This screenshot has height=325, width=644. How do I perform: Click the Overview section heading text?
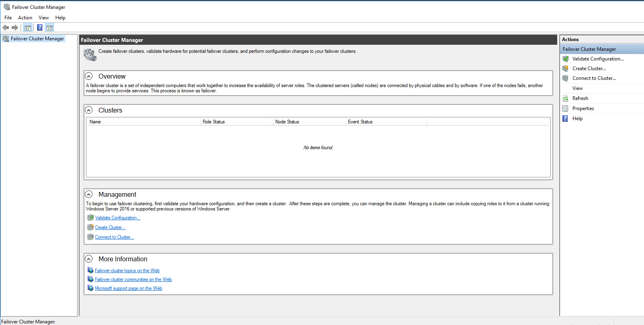[112, 76]
